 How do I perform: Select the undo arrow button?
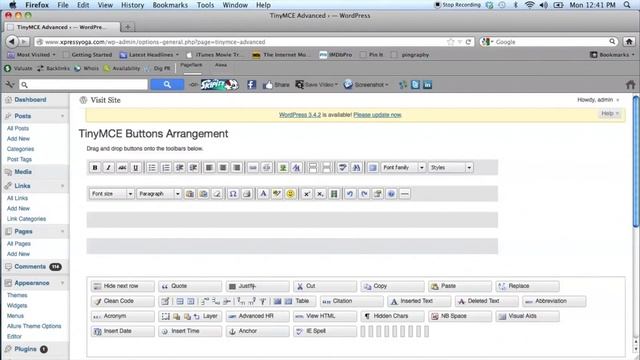coord(350,194)
